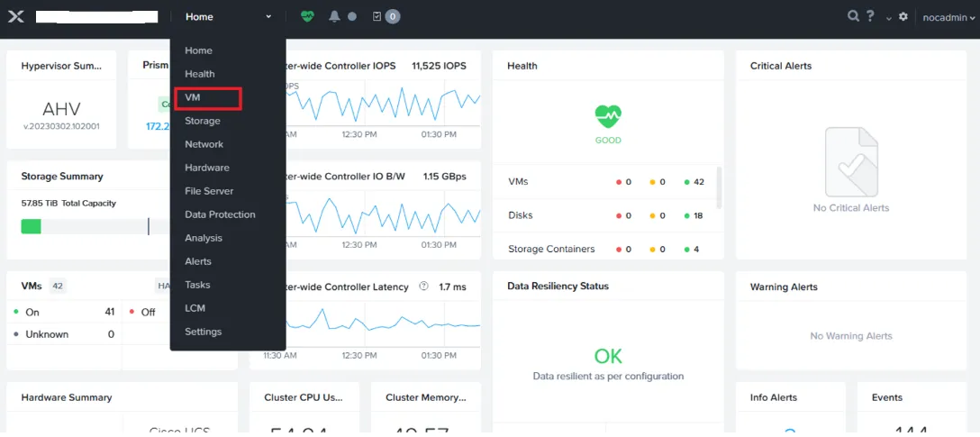Expand the help menu chevron
The height and width of the screenshot is (437, 980).
tap(889, 18)
